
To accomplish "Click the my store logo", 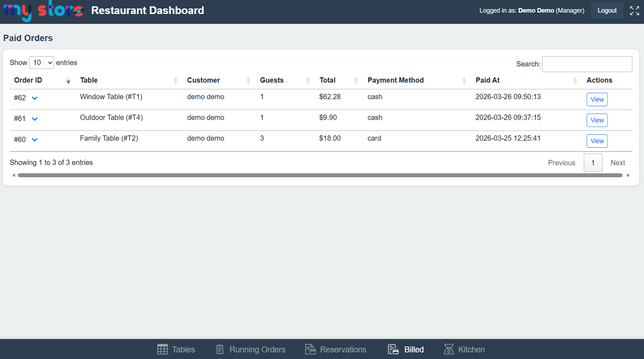I will [x=43, y=10].
